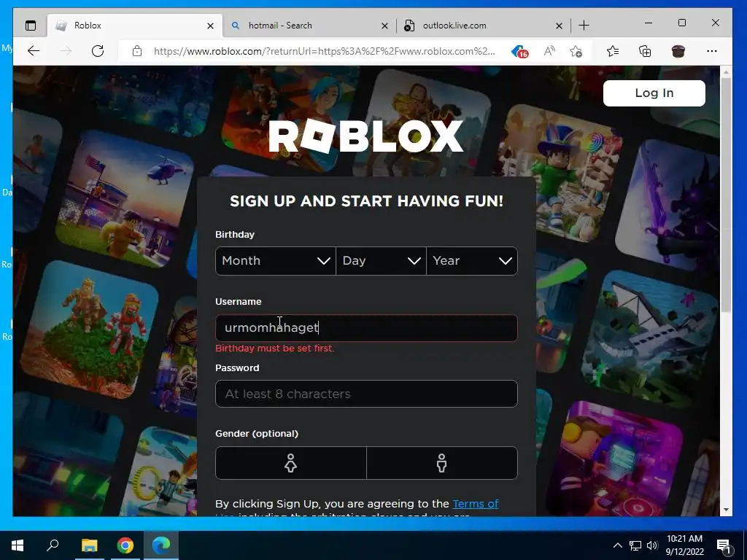Expand the Year birthday dropdown
Image resolution: width=747 pixels, height=560 pixels.
pyautogui.click(x=472, y=261)
